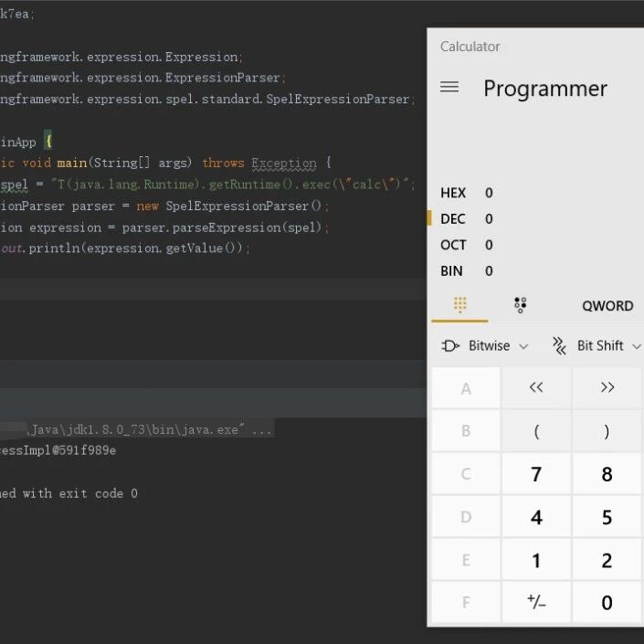
Task: Click the left shift << key
Action: click(536, 387)
